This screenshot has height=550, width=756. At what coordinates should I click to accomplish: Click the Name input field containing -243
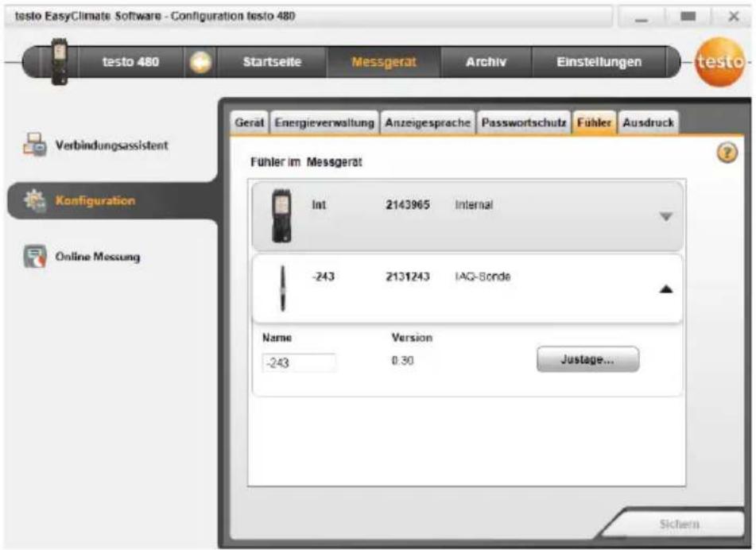pyautogui.click(x=299, y=362)
